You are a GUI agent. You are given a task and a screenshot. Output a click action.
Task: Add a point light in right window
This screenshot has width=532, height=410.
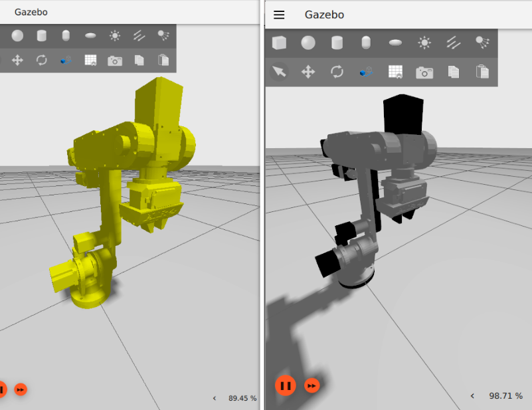click(424, 43)
